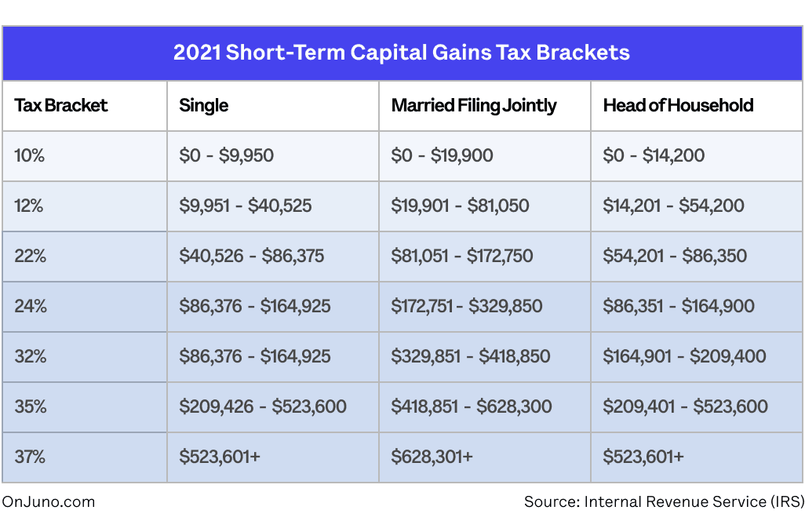Select the $628,301+ cell
The height and width of the screenshot is (532, 805).
pos(432,457)
